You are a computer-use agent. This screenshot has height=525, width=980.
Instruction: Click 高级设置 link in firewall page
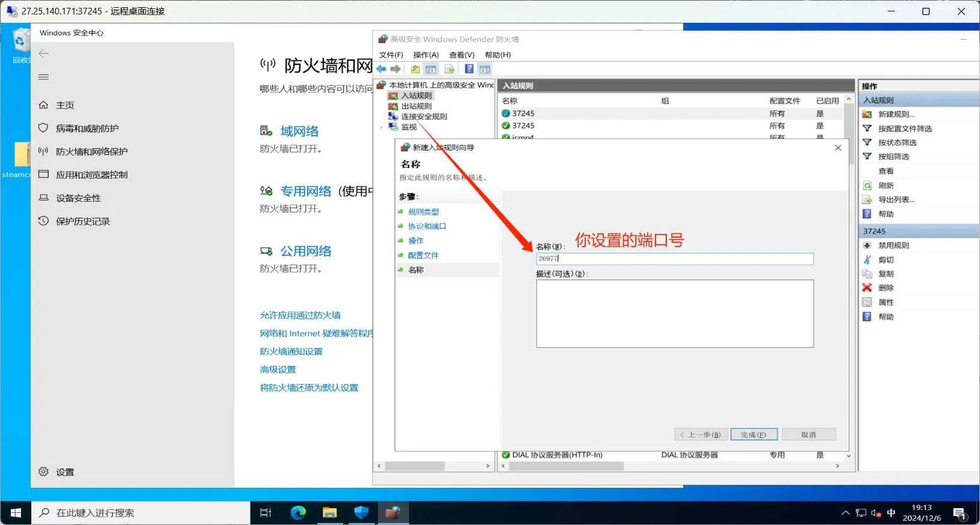click(x=278, y=370)
